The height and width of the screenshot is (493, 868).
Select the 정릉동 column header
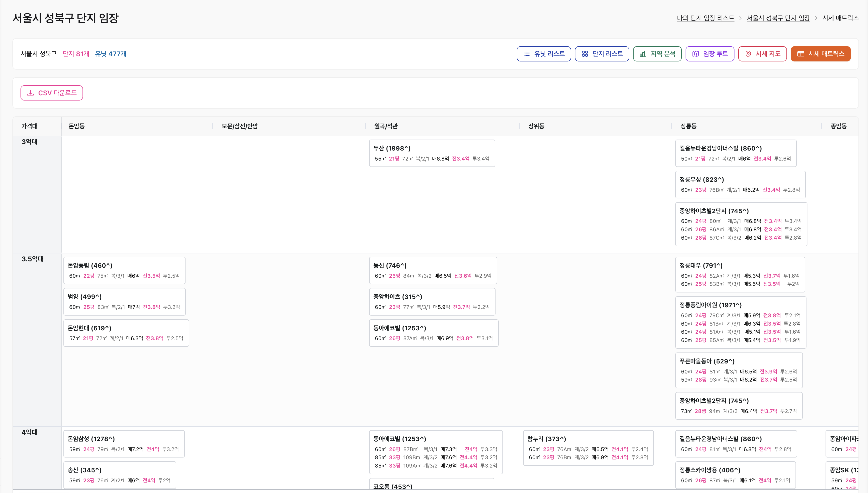click(688, 126)
